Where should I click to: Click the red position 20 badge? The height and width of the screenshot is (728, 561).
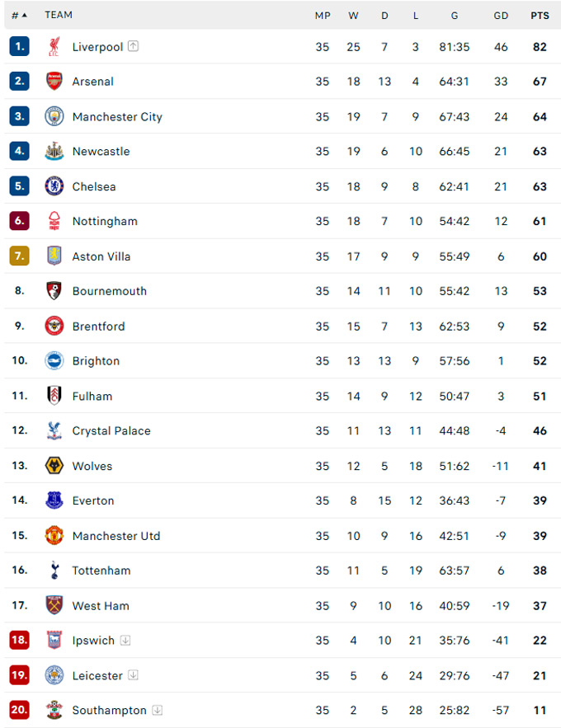click(20, 709)
